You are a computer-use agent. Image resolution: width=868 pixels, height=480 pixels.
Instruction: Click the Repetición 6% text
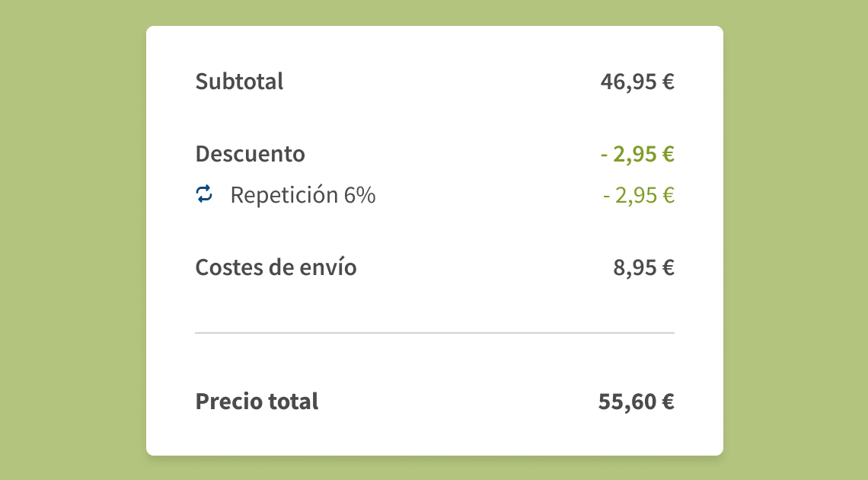(x=302, y=194)
